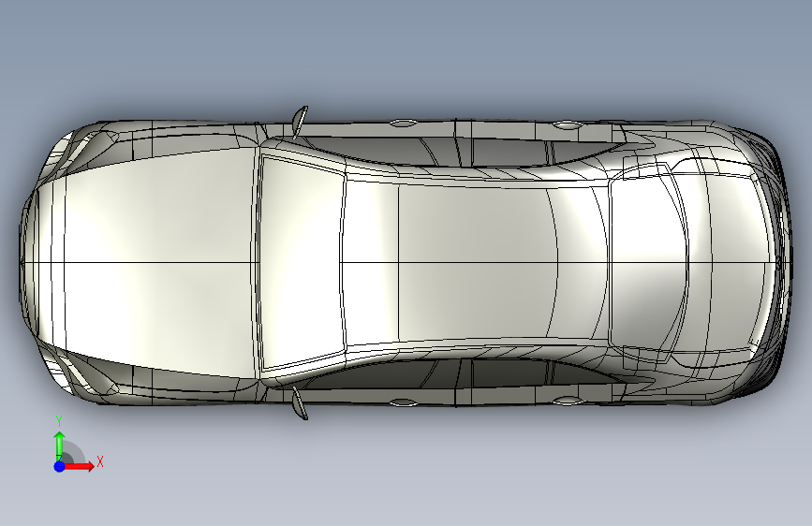Select the car's rear window surface
This screenshot has width=812, height=526.
[x=649, y=262]
